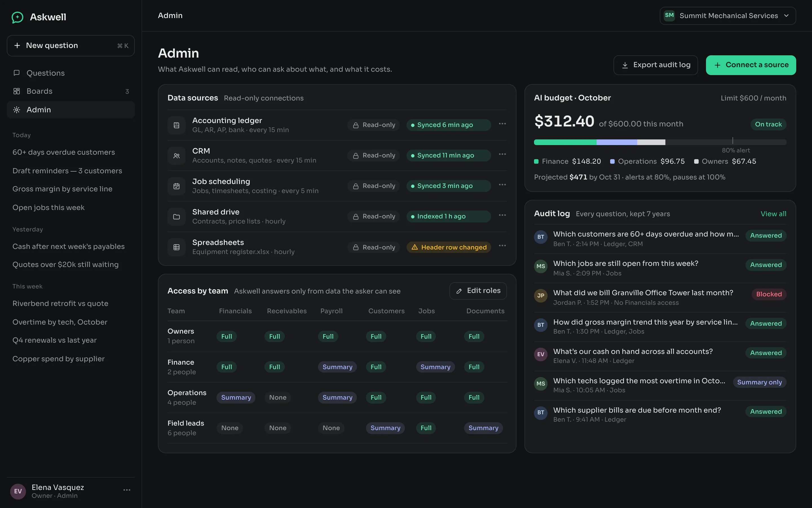Click the Summary only status badge
This screenshot has width=812, height=508.
click(760, 383)
